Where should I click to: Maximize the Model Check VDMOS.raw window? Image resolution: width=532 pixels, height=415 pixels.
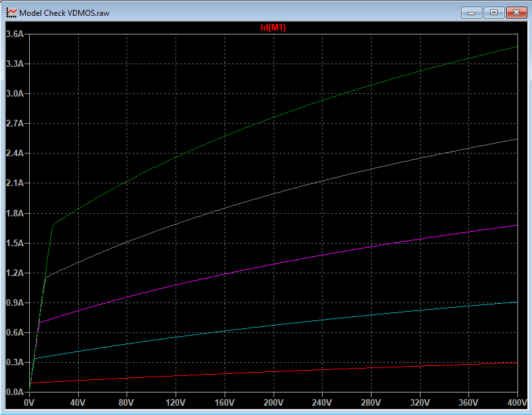click(x=494, y=13)
